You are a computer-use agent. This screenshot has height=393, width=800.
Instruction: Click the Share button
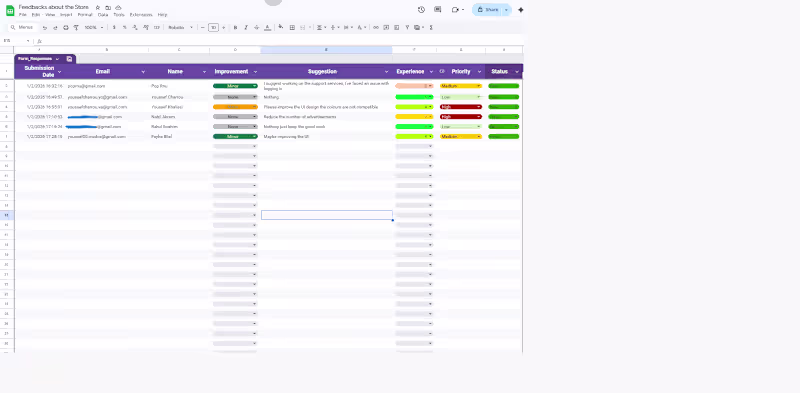488,10
